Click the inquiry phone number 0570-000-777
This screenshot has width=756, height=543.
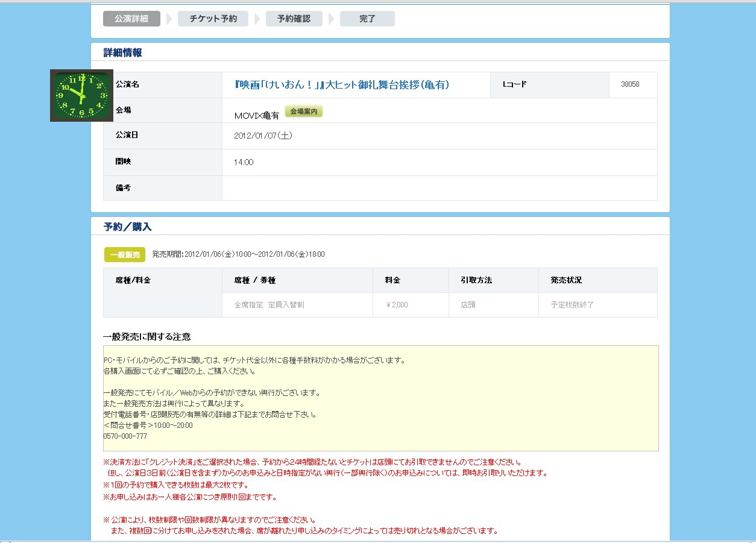[125, 436]
